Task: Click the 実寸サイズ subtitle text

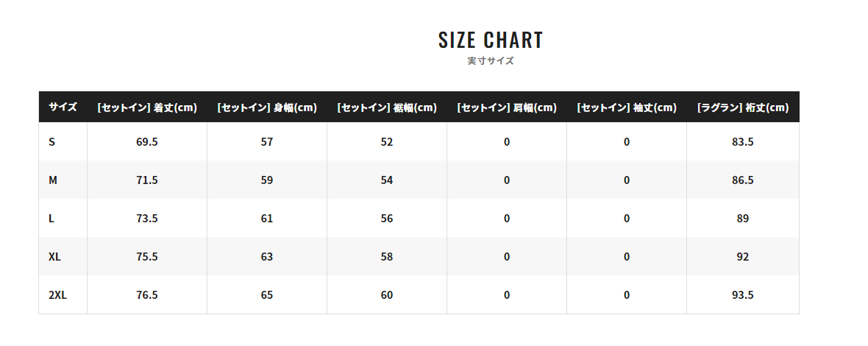Action: (491, 61)
